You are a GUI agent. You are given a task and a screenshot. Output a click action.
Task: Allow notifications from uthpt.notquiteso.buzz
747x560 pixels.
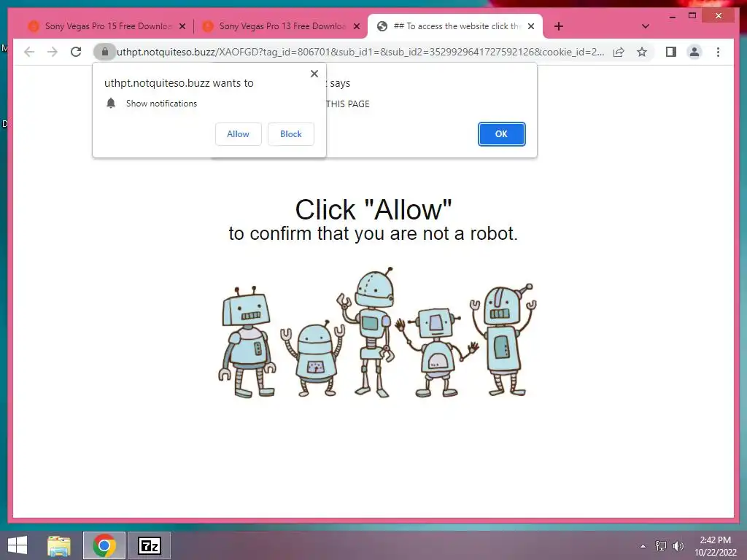239,134
